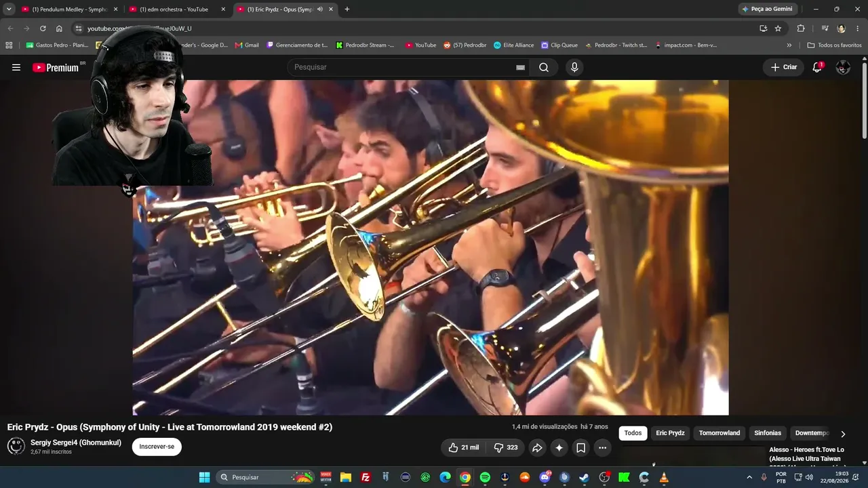
Task: Click the install app icon in address bar
Action: pos(763,28)
